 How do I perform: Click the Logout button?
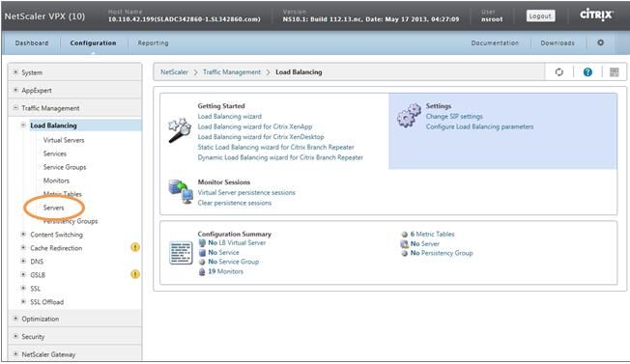click(540, 16)
